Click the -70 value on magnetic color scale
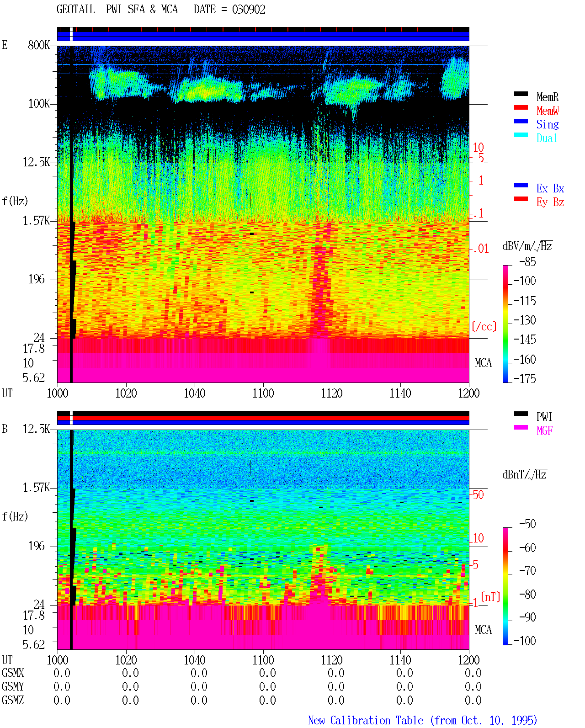 pyautogui.click(x=527, y=570)
